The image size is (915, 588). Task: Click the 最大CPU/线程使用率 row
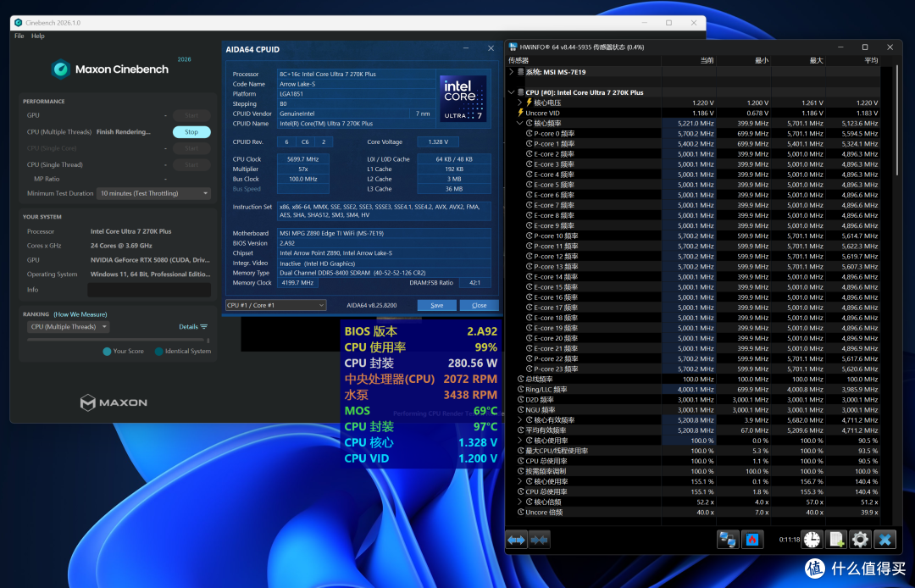coord(693,451)
